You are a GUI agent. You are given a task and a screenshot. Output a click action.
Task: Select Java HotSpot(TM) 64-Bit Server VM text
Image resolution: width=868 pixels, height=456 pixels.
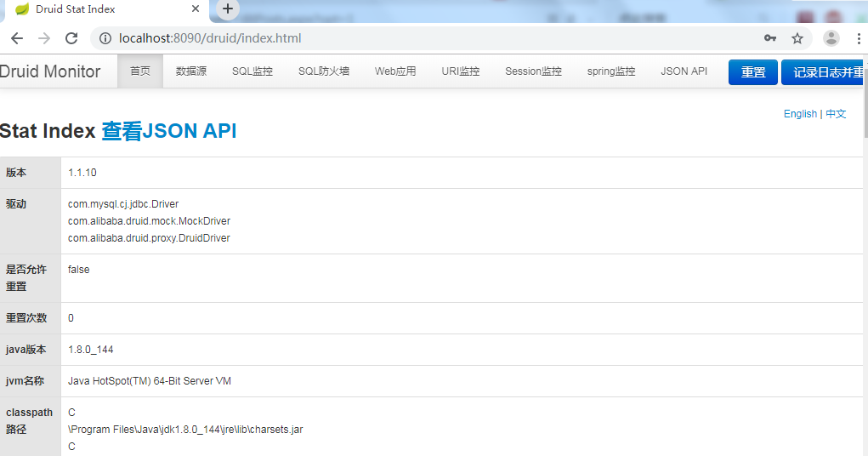click(x=150, y=380)
